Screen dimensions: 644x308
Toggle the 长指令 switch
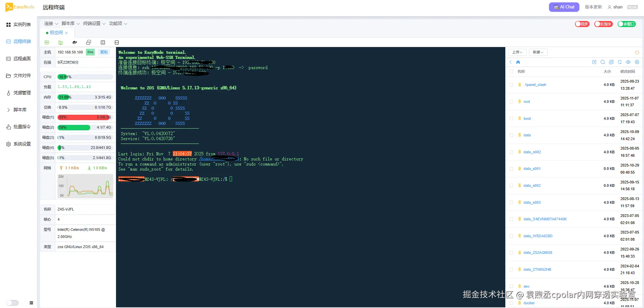tap(603, 24)
